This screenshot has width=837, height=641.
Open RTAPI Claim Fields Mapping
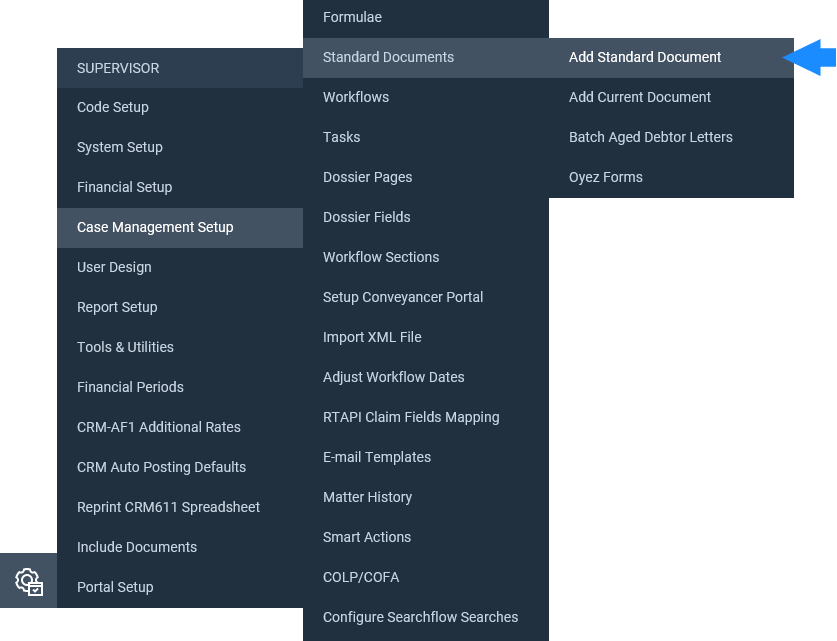point(425,417)
